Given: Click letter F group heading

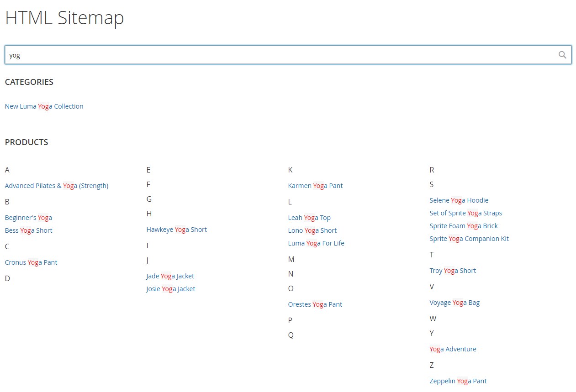Looking at the screenshot, I should pos(148,184).
